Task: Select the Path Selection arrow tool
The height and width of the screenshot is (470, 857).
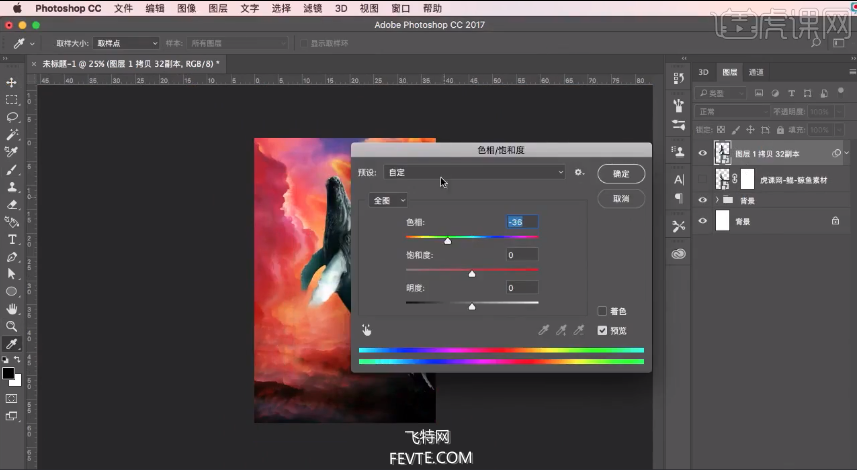Action: coord(11,274)
